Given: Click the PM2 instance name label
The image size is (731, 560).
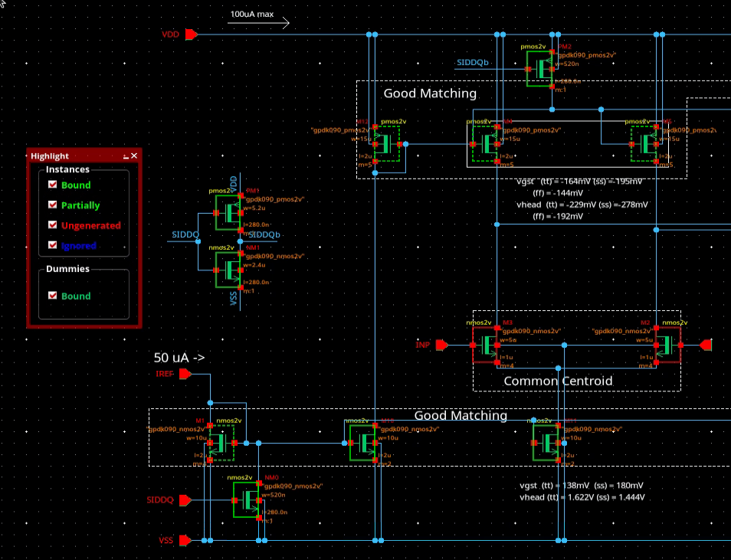Looking at the screenshot, I should (x=565, y=47).
